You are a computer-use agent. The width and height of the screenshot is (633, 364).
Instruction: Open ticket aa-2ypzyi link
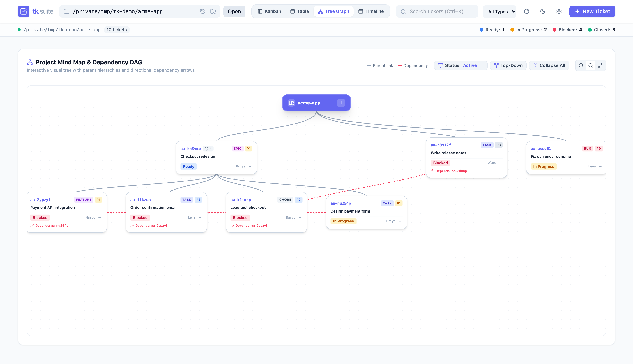tap(40, 200)
